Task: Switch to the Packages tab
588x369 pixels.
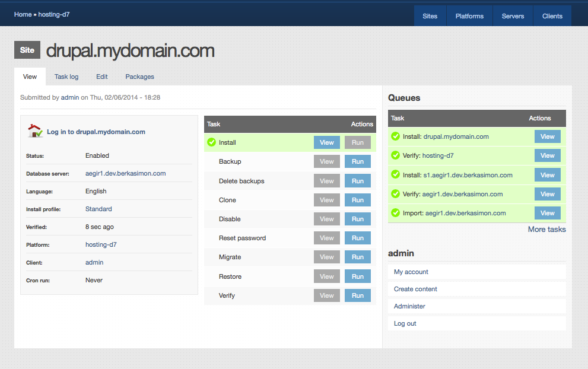Action: [x=139, y=77]
